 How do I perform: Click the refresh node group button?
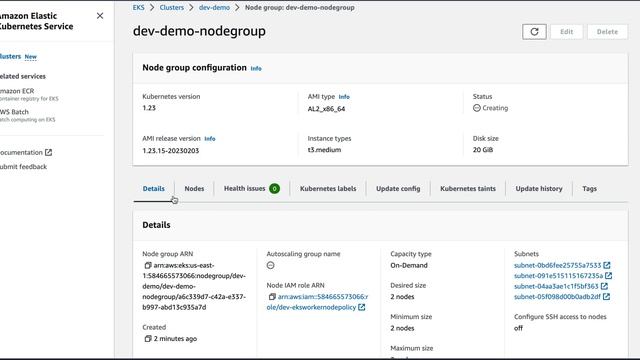click(x=534, y=32)
